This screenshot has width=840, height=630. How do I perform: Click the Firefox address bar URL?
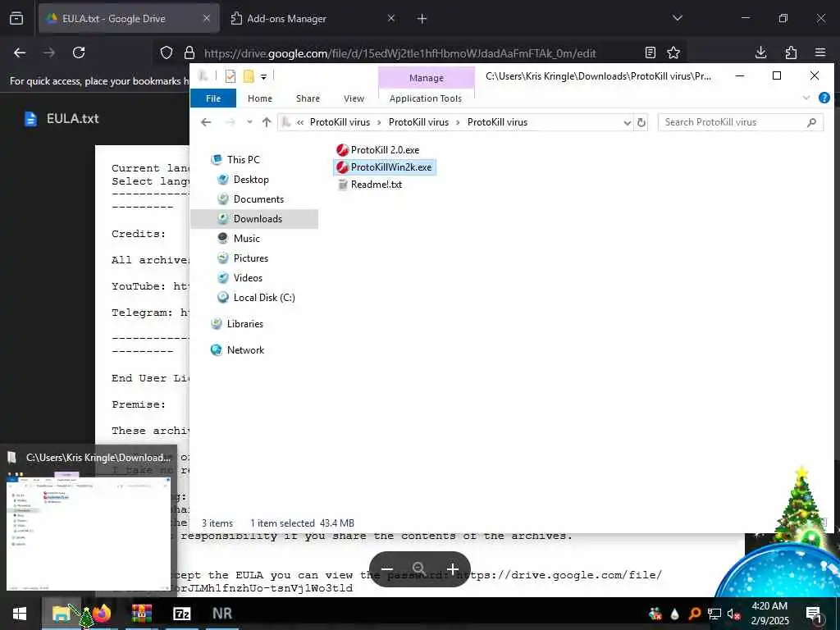tap(399, 53)
